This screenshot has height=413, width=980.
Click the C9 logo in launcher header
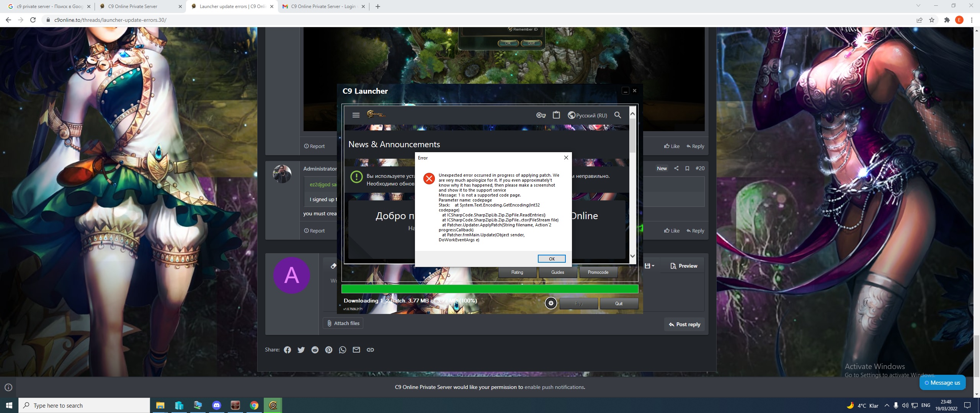376,114
